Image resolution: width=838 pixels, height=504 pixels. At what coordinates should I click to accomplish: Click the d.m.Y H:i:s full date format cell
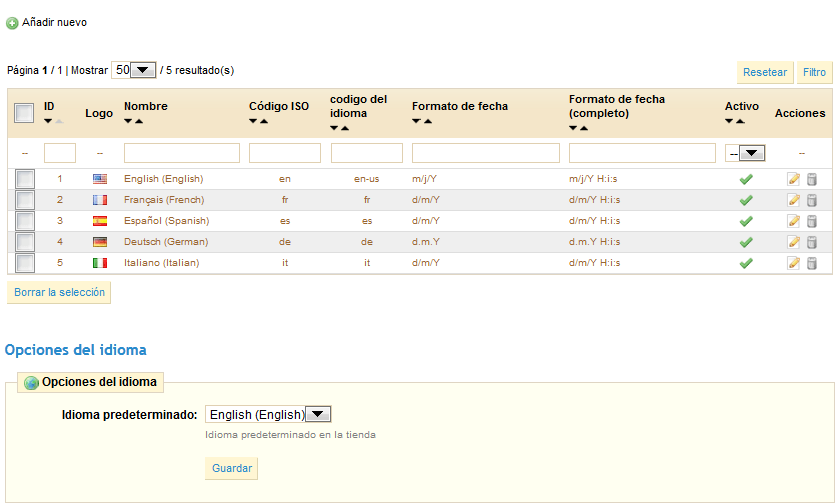coord(595,242)
